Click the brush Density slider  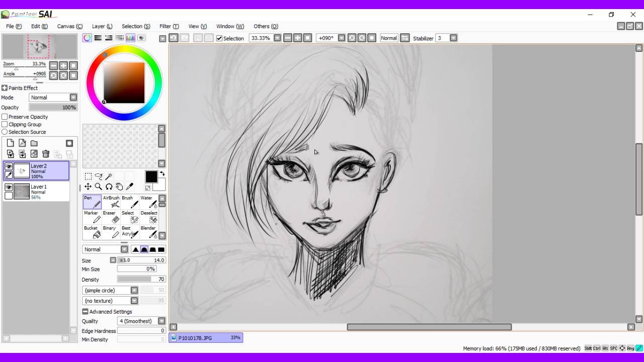pyautogui.click(x=141, y=279)
